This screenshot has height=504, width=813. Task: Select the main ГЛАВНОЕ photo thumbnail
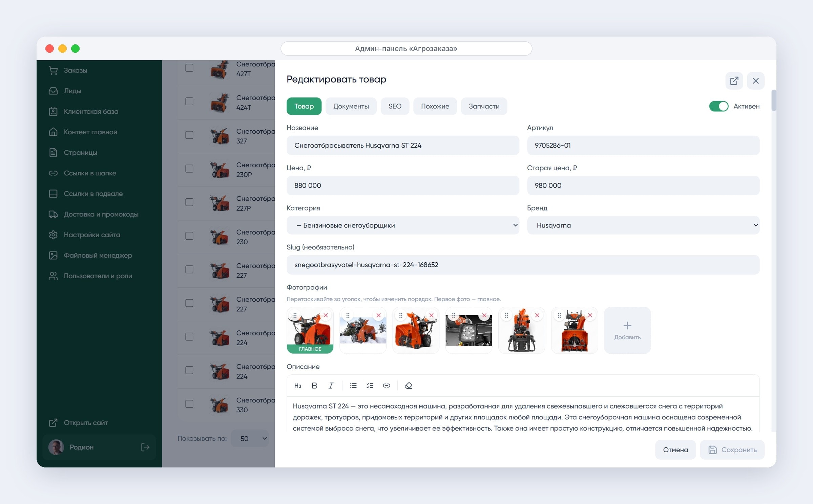tap(310, 330)
